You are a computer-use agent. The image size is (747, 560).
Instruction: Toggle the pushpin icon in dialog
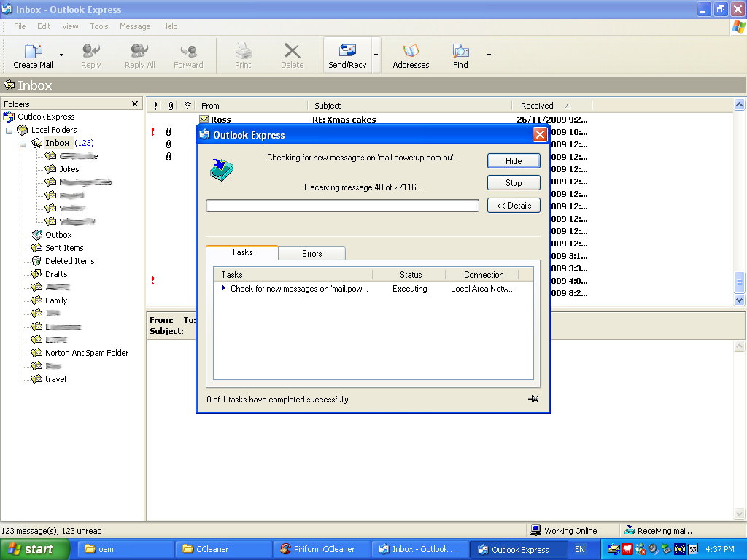(533, 399)
